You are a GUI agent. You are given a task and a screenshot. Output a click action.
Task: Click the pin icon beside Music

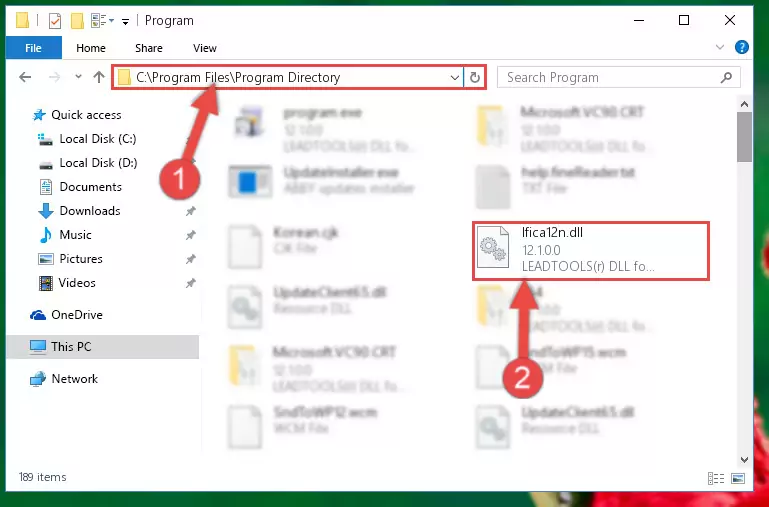coord(190,235)
